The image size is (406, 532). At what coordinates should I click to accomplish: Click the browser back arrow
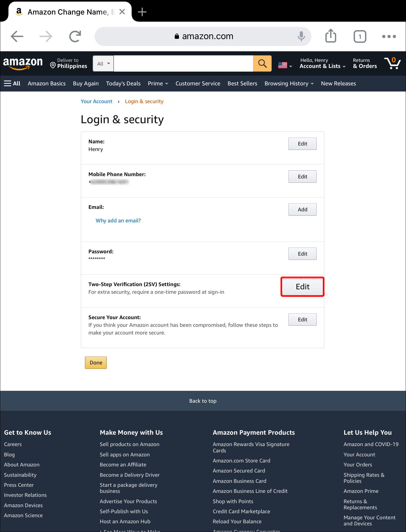(17, 36)
